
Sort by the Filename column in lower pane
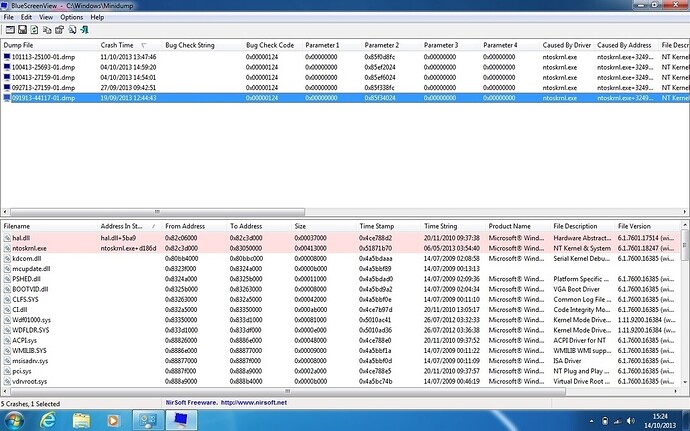coord(49,226)
